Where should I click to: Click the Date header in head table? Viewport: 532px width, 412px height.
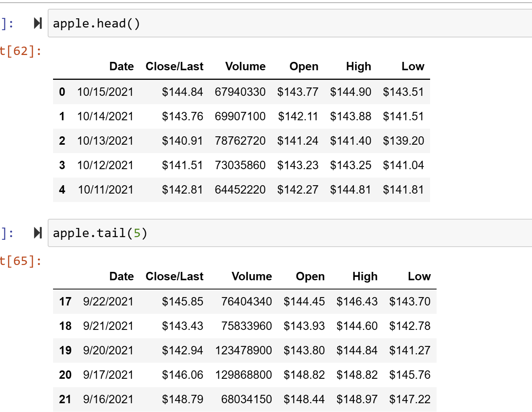[x=121, y=66]
